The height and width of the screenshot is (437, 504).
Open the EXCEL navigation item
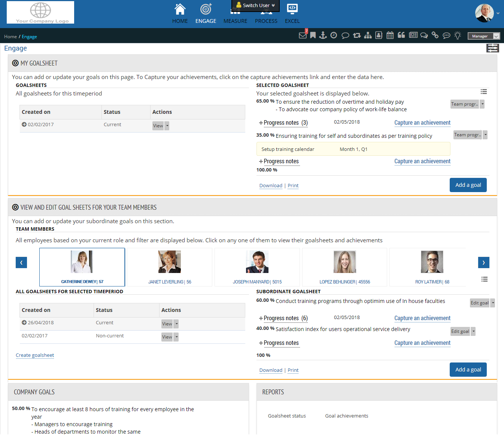tap(292, 13)
